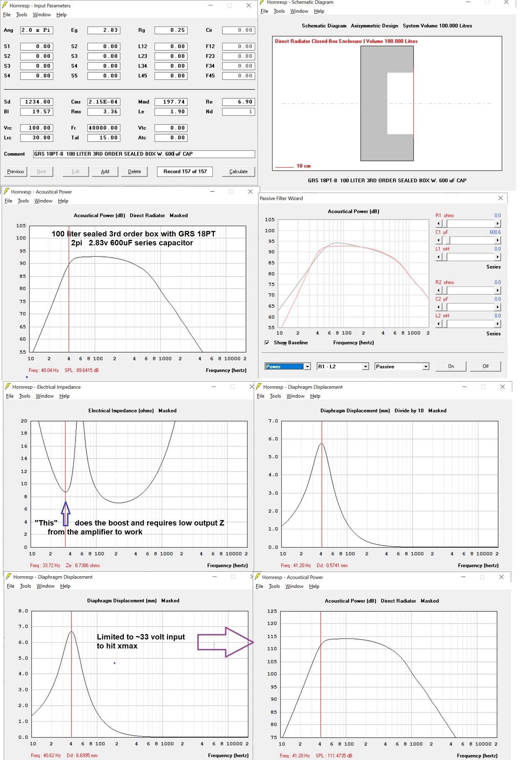Click the Lrc field 30.00
Image resolution: width=532 pixels, height=760 pixels.
click(37, 138)
